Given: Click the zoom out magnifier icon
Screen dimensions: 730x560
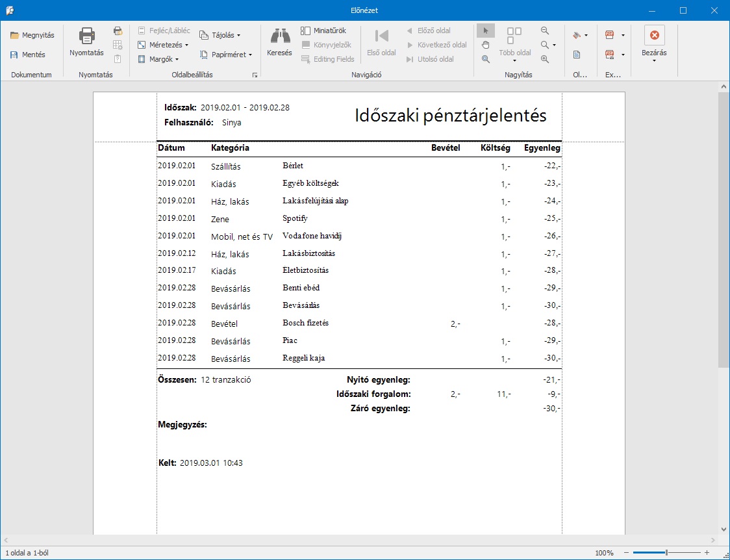Looking at the screenshot, I should tap(544, 31).
